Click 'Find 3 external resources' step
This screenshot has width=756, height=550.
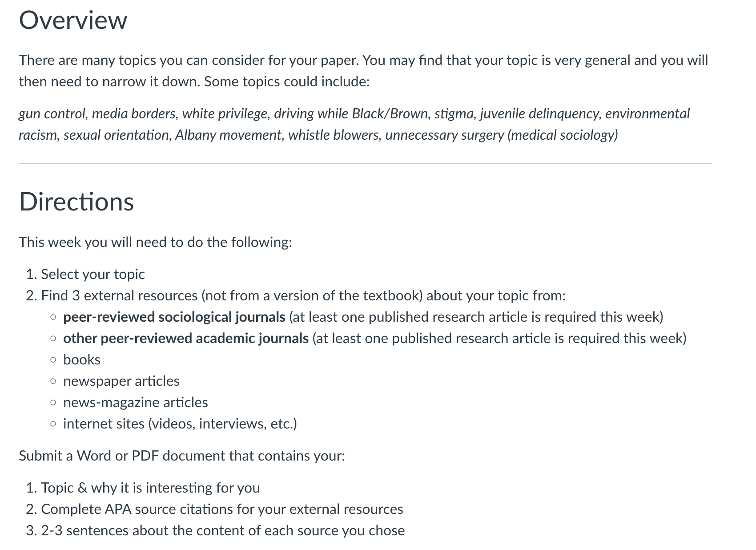click(303, 295)
